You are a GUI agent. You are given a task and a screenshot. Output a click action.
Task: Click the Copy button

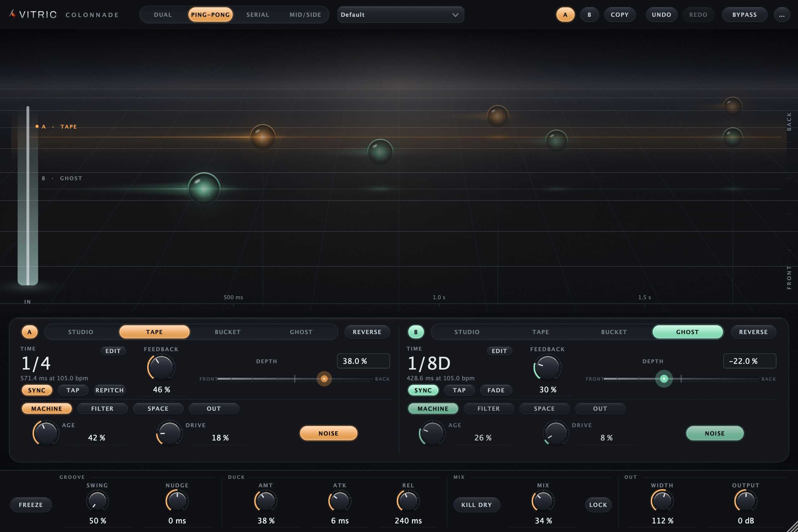click(619, 15)
